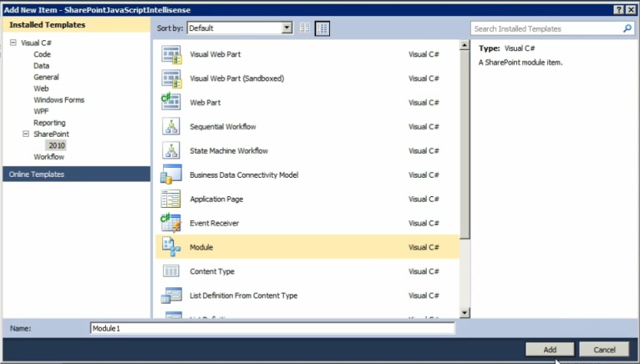
Task: Select the Reporting category
Action: [x=49, y=123]
